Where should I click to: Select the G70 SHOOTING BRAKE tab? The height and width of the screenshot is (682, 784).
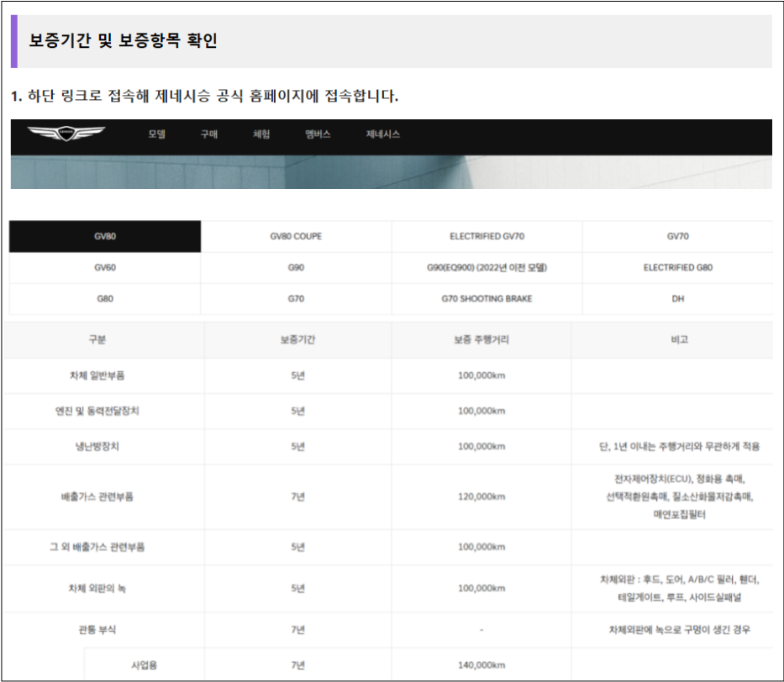click(x=487, y=299)
